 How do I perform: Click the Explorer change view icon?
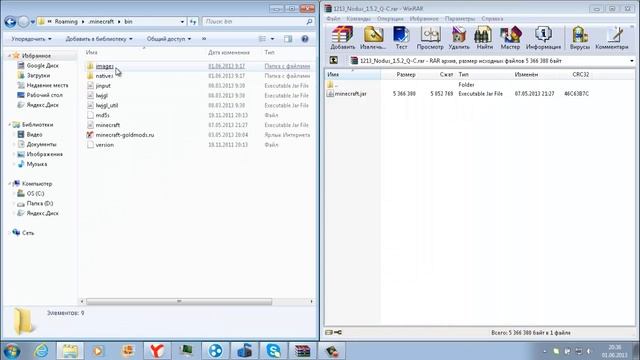[x=262, y=39]
